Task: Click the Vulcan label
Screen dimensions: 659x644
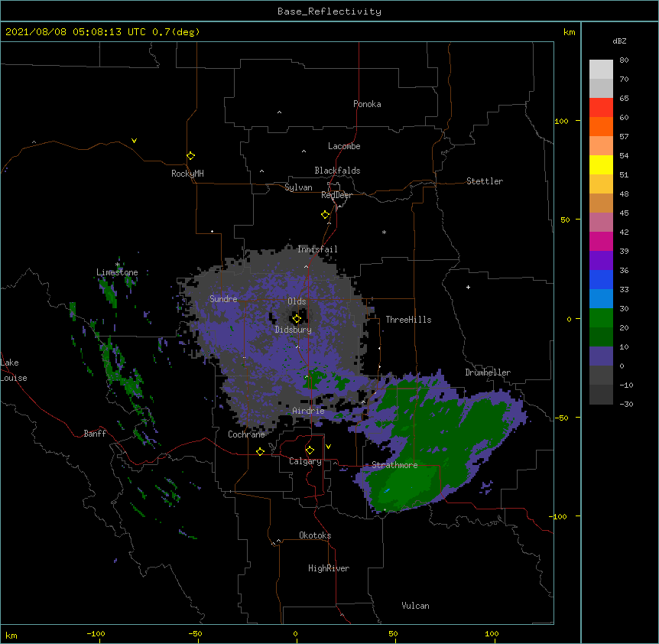Action: (415, 606)
